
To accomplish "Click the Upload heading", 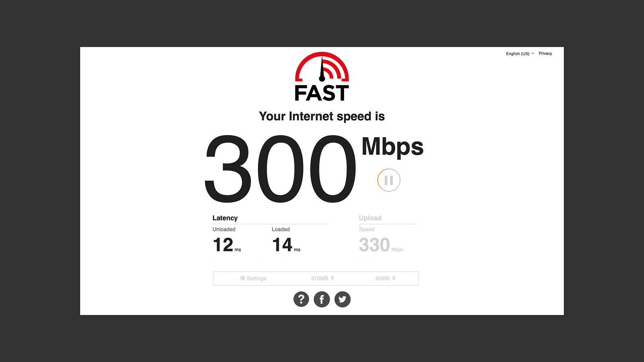I will (370, 218).
